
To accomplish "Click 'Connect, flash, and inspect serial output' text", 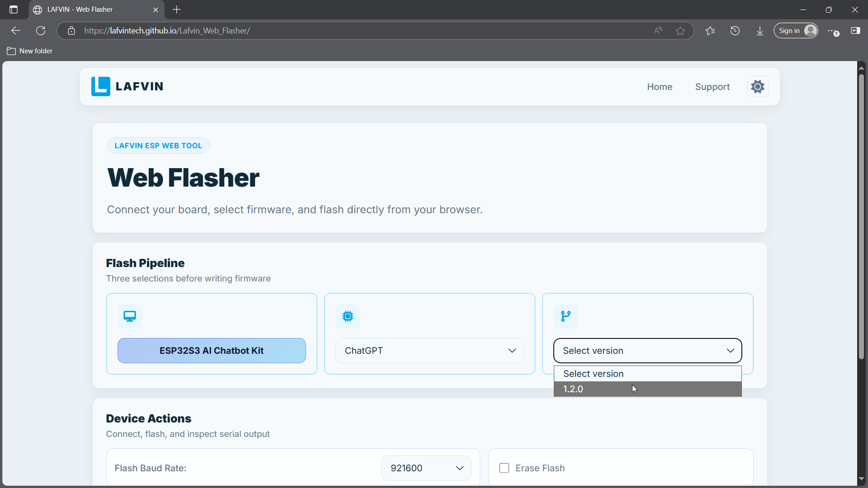I will 188,434.
